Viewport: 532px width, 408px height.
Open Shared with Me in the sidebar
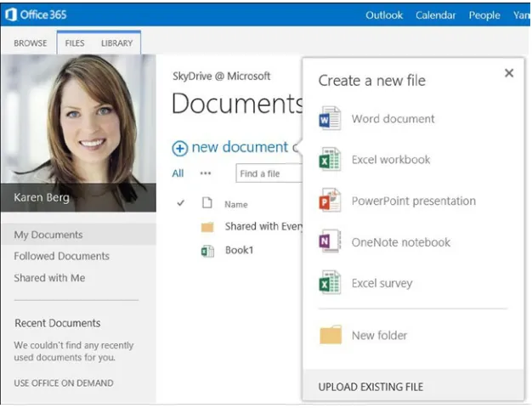(49, 278)
